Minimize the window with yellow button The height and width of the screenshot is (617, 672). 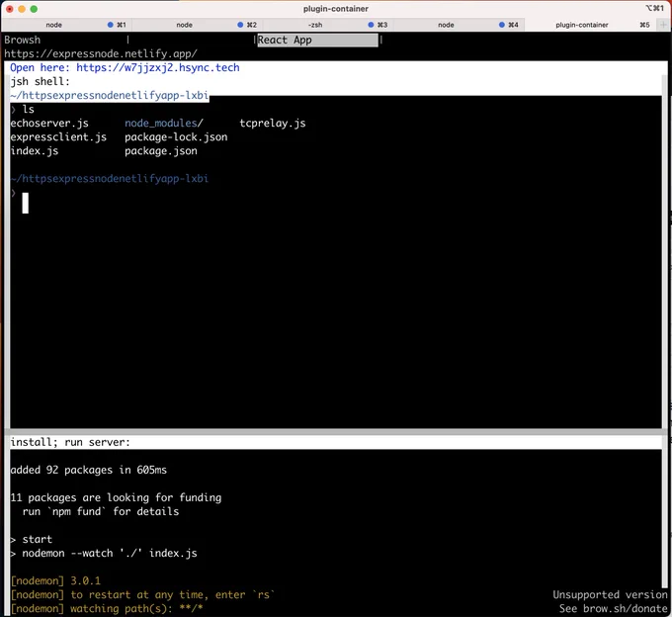point(22,9)
